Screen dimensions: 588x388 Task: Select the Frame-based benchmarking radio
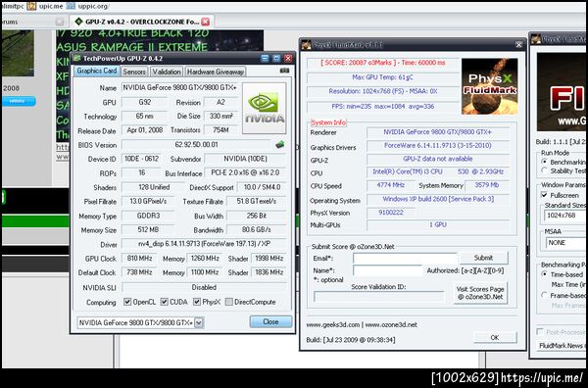point(545,295)
